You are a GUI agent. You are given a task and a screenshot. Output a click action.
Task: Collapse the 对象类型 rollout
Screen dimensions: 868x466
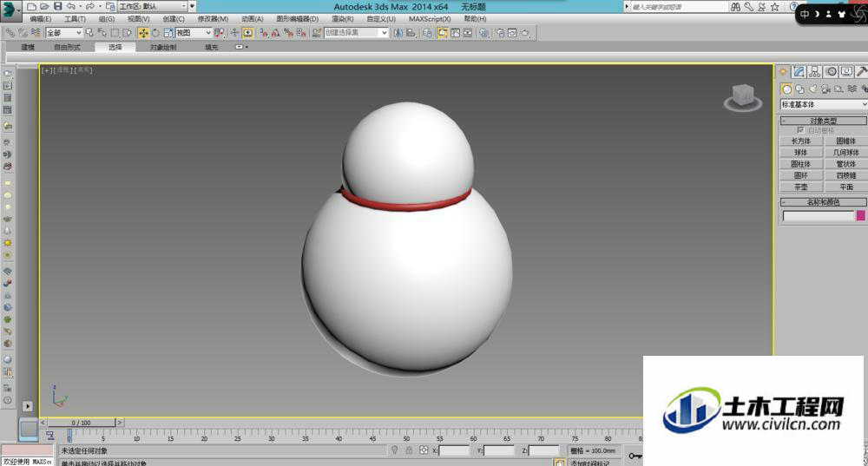823,120
